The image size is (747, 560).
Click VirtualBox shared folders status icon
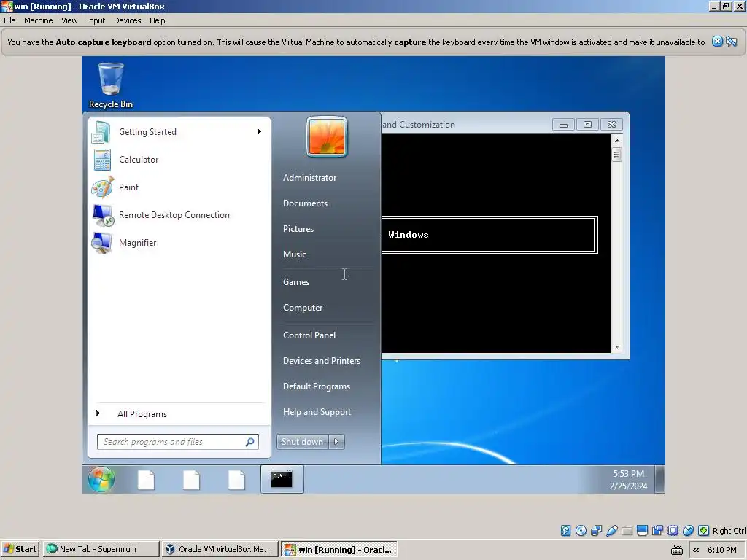(627, 531)
